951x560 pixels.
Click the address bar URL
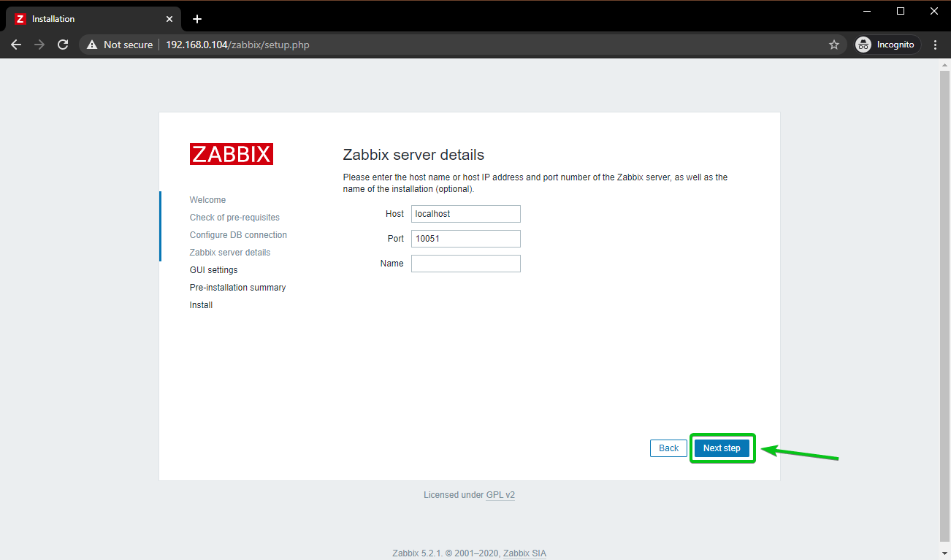coord(237,45)
